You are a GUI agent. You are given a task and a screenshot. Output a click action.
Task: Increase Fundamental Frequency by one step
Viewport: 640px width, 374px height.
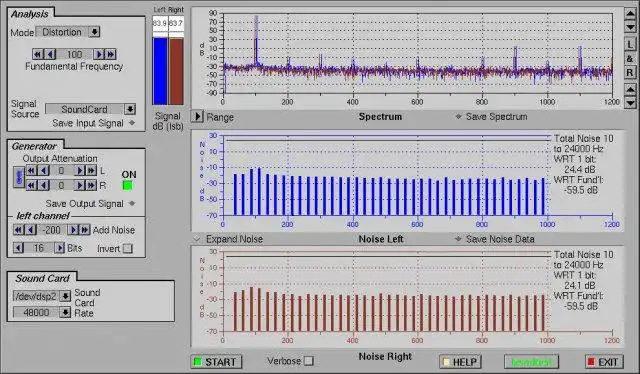98,54
